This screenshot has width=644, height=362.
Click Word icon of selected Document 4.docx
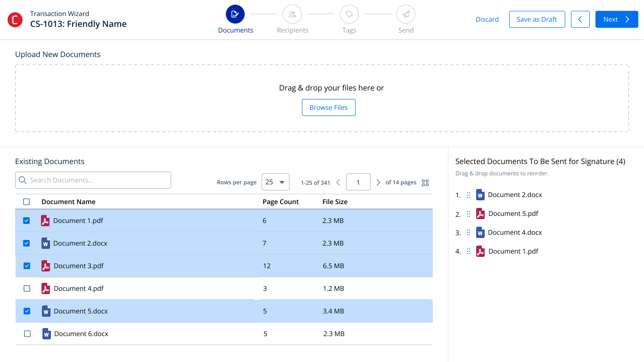point(480,232)
